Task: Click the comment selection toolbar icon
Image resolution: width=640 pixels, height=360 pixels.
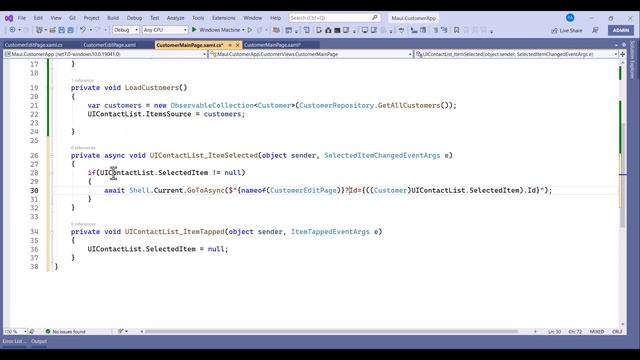Action: pos(435,30)
